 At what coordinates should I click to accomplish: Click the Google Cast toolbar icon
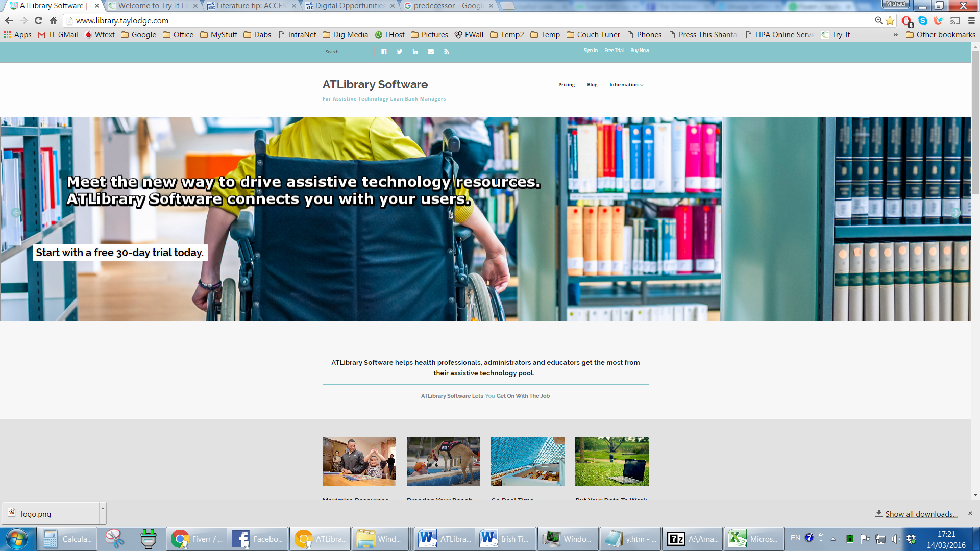pyautogui.click(x=955, y=21)
